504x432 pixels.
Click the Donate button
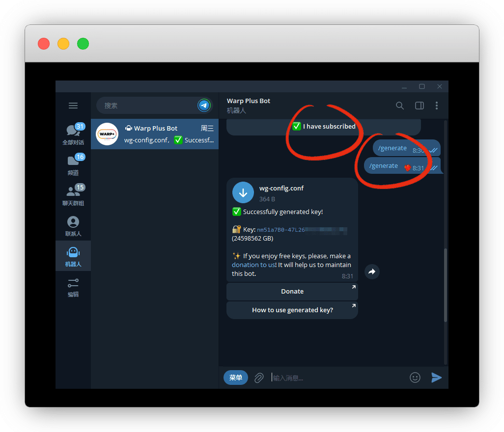pyautogui.click(x=292, y=292)
